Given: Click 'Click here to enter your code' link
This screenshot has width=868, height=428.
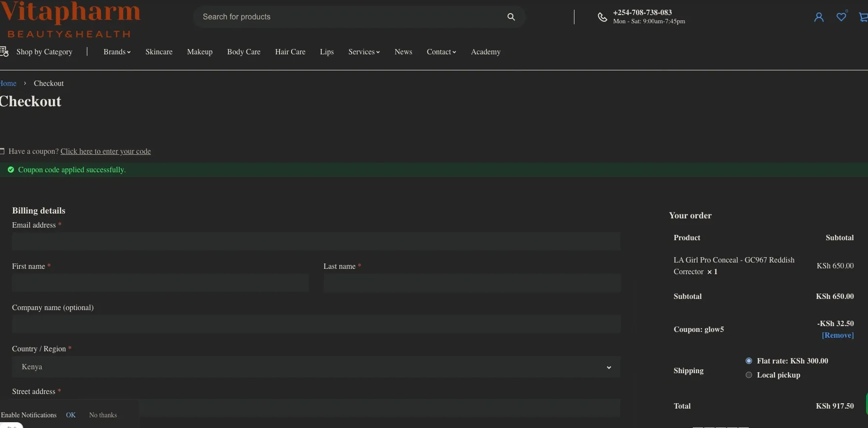Looking at the screenshot, I should (106, 151).
